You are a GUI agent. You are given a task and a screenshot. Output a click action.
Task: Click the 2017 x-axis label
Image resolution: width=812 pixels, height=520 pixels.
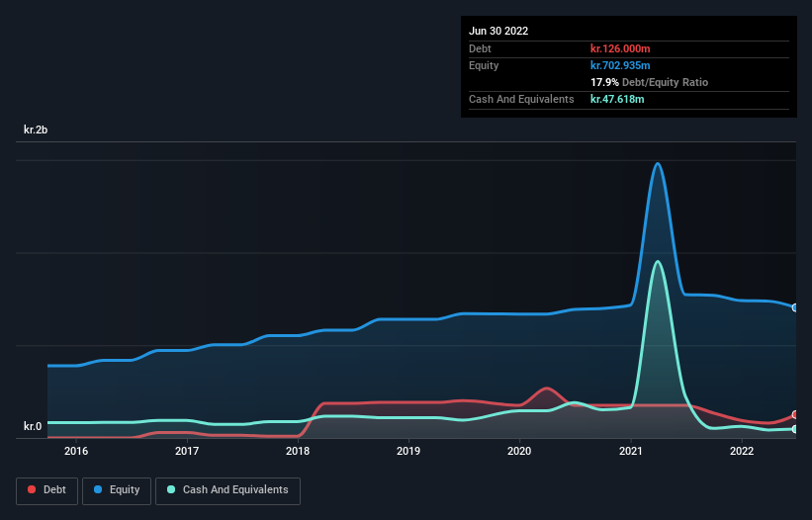coord(187,451)
